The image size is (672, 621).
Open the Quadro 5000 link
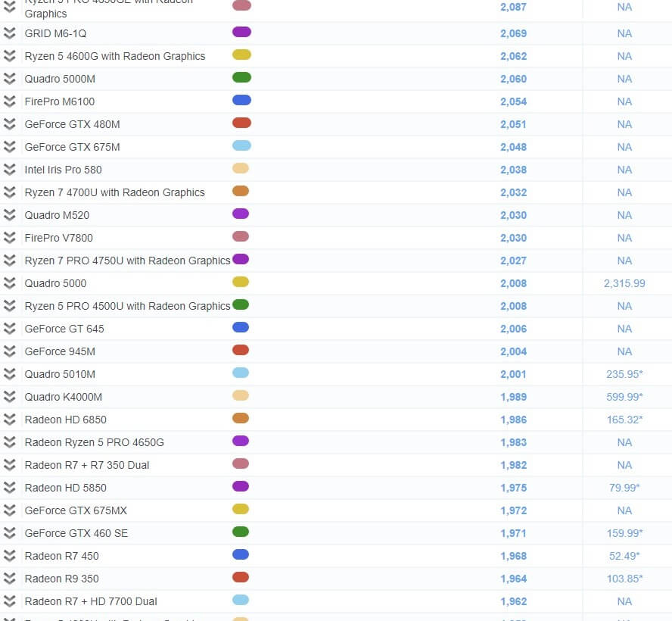click(55, 283)
